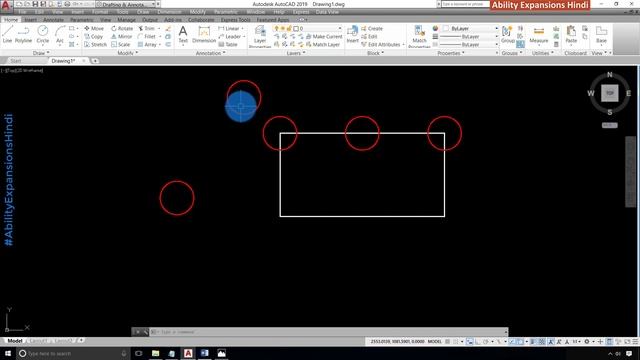
Task: Click the new drawing tab plus button
Action: pos(95,61)
